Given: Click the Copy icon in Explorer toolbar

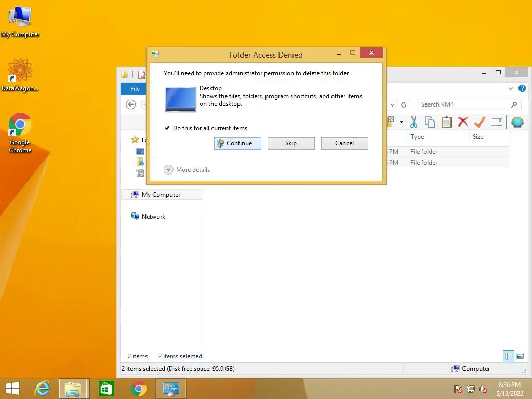Looking at the screenshot, I should point(430,122).
